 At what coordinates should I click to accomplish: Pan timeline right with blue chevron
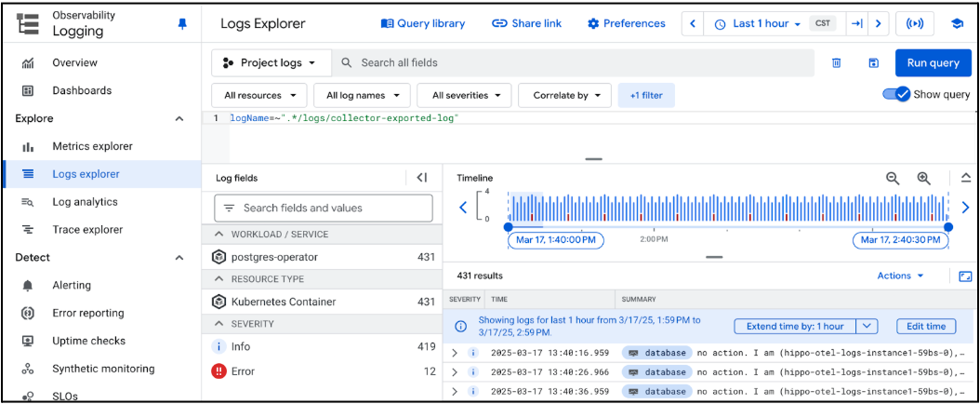[965, 208]
